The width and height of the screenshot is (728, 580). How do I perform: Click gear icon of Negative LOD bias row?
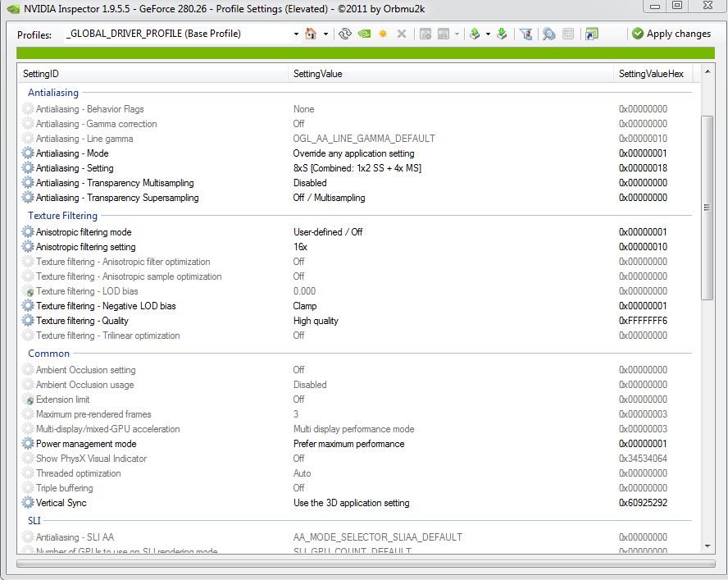(x=28, y=306)
